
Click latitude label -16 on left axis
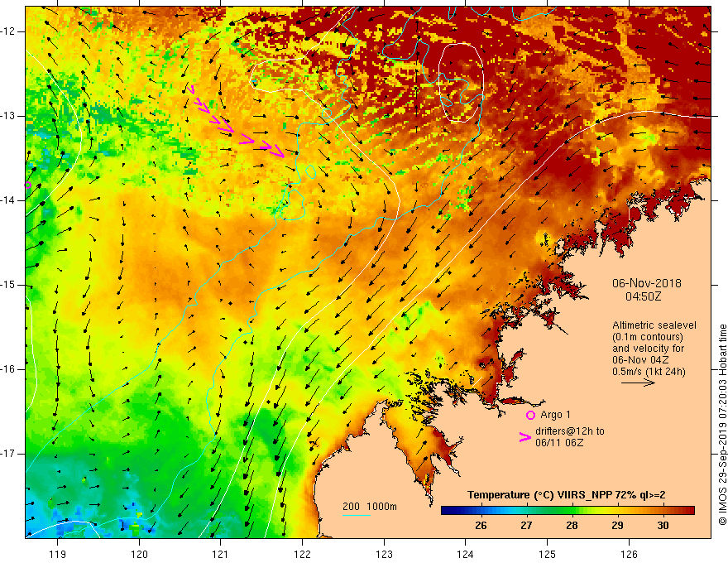pos(8,370)
